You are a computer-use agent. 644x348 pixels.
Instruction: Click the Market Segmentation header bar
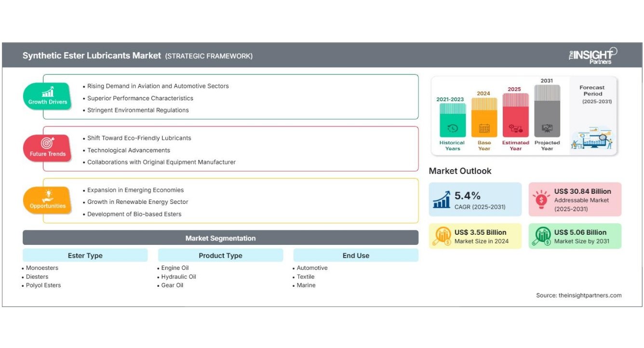point(220,238)
